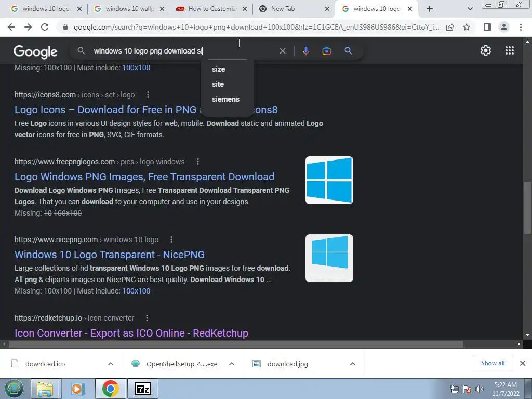532x399 pixels.
Task: Open more options for freepnglogos result
Action: (x=198, y=162)
